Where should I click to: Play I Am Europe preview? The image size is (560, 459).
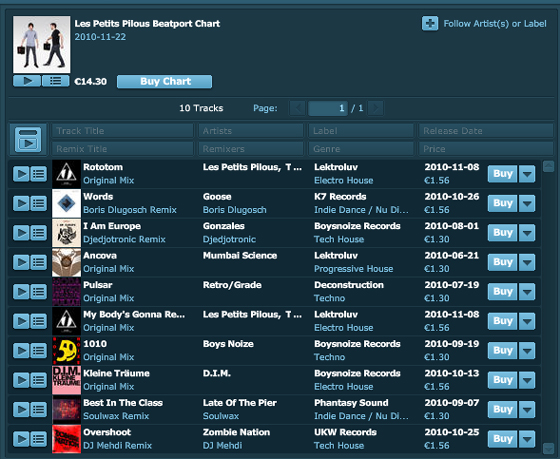(x=21, y=233)
